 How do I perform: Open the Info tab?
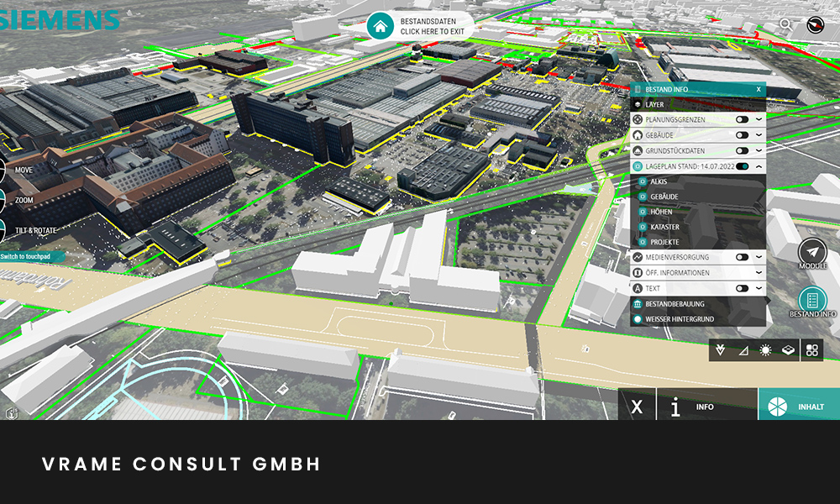(x=688, y=407)
